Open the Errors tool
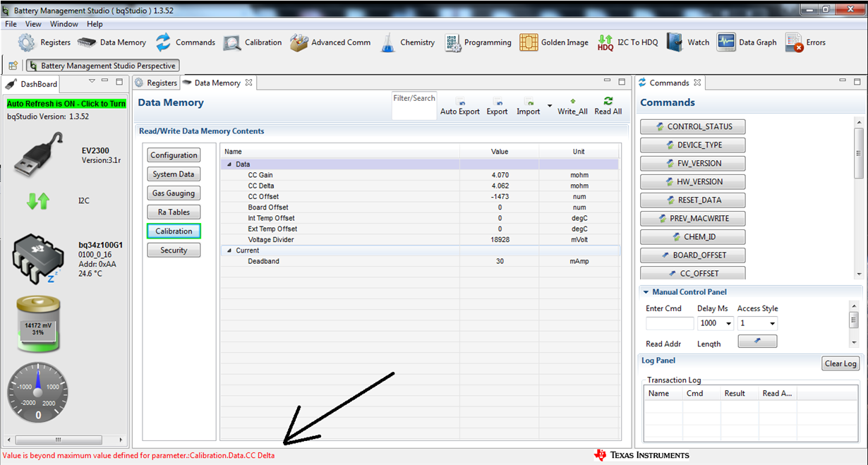 [805, 42]
